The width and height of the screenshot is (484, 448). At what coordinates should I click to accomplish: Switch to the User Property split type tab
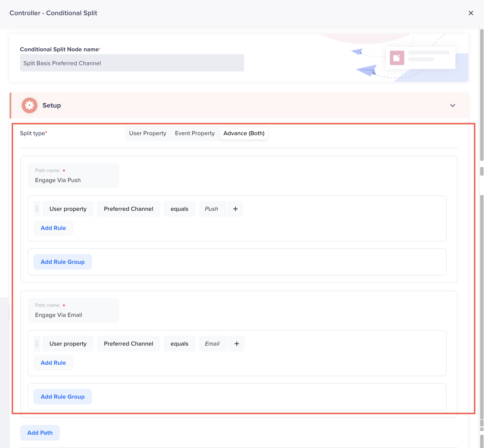tap(147, 133)
